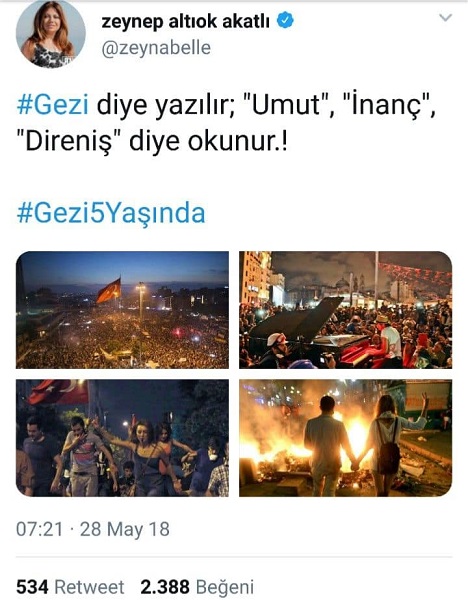Open the @zeynabelle handle
Viewport: 468px width, 600px height.
click(x=156, y=48)
